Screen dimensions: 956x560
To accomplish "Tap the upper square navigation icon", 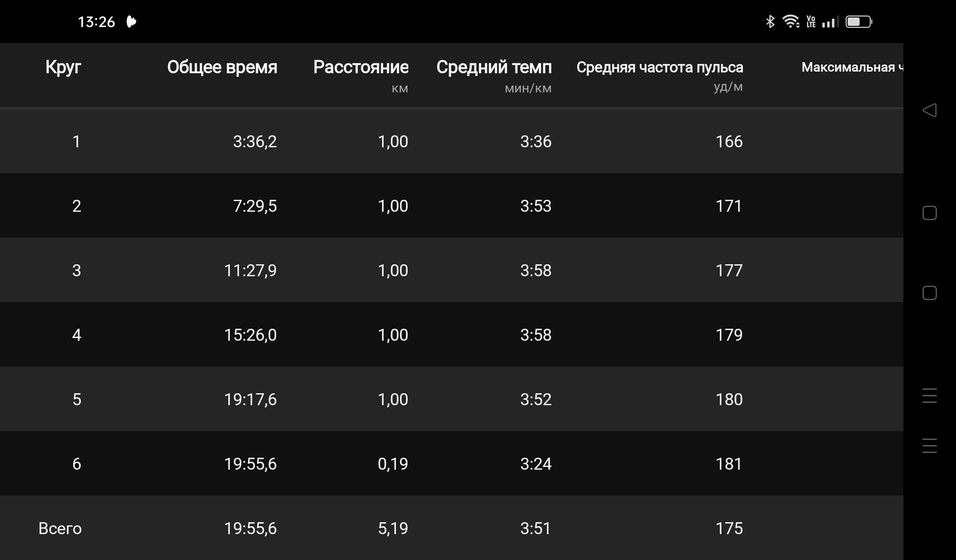I will click(x=930, y=213).
